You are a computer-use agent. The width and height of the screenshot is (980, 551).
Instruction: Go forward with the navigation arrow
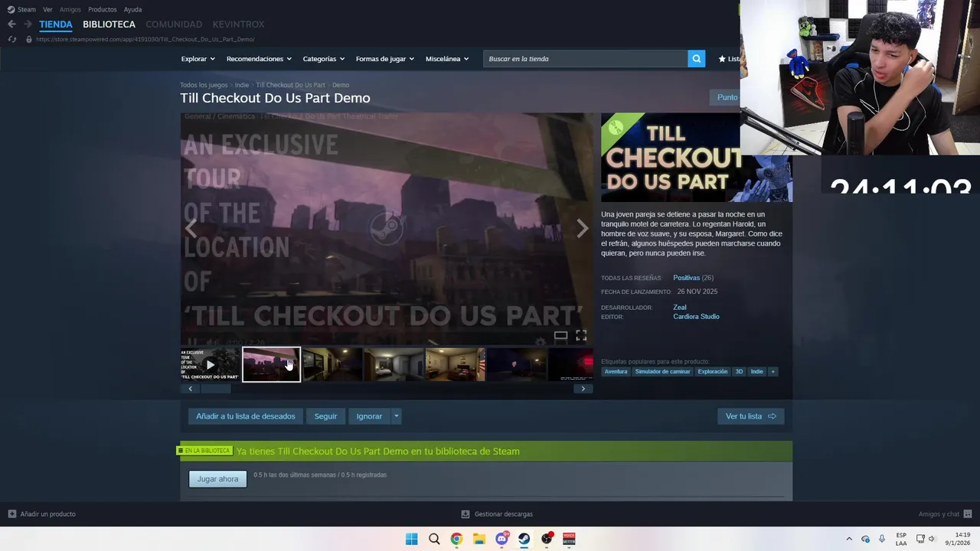[x=28, y=24]
